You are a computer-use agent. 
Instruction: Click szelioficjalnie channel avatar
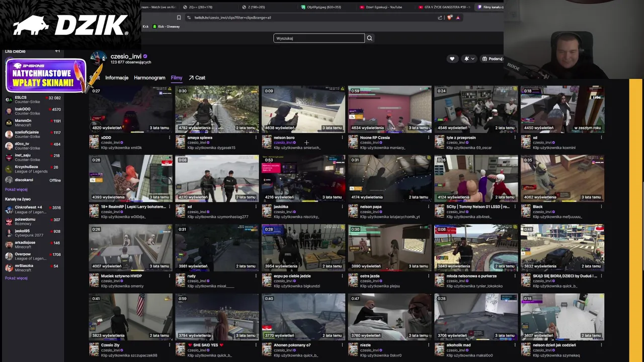coord(9,134)
